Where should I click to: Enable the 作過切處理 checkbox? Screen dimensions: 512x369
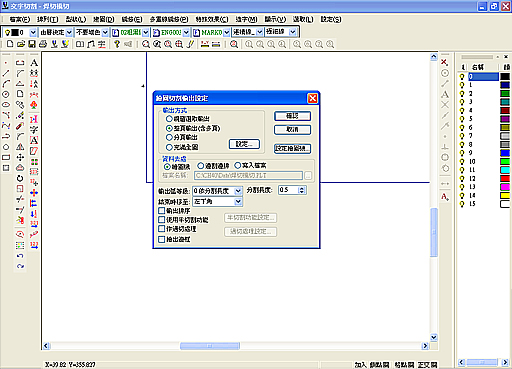[x=162, y=229]
